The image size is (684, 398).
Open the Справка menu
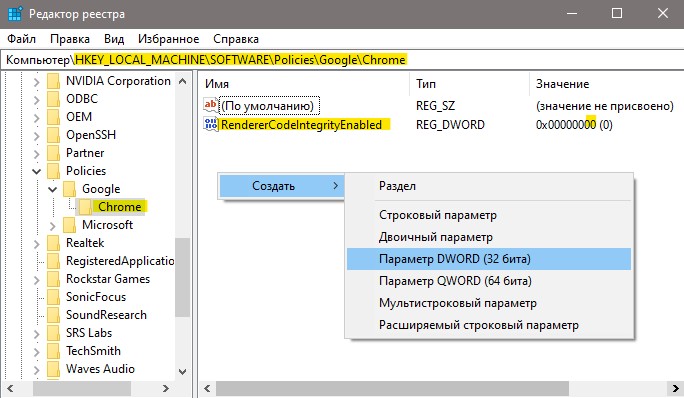(236, 39)
